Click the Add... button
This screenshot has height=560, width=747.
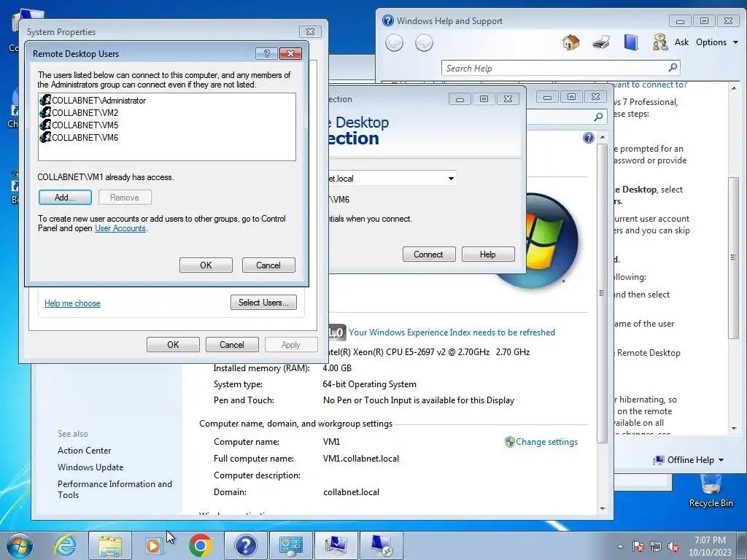click(65, 198)
